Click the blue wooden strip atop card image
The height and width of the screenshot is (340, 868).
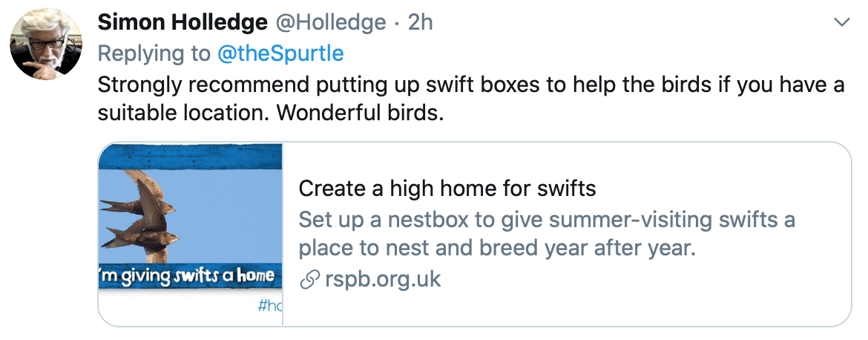(x=191, y=156)
